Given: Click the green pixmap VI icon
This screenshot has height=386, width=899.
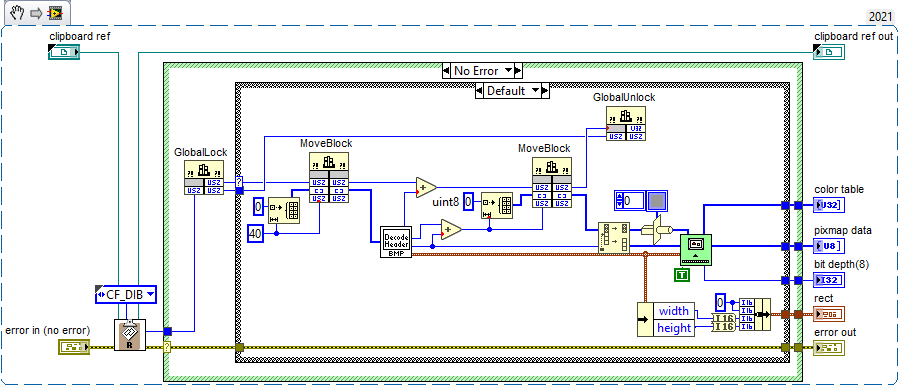Looking at the screenshot, I should point(696,249).
